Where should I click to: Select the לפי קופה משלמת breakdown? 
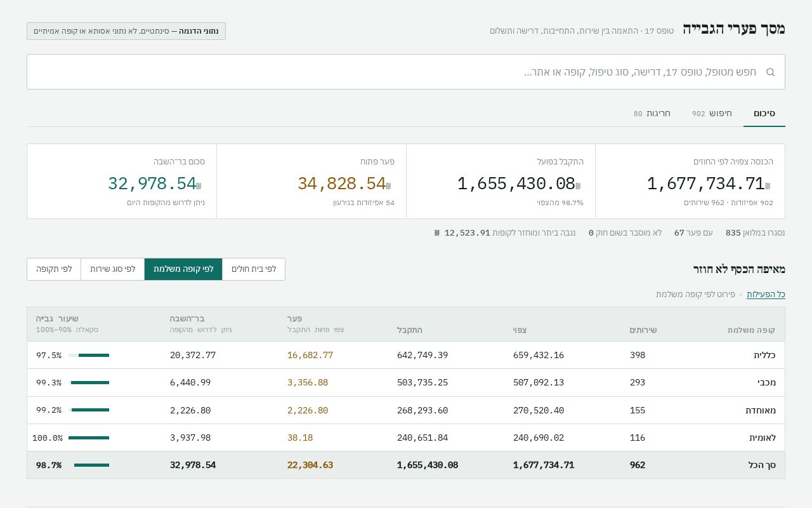[183, 269]
